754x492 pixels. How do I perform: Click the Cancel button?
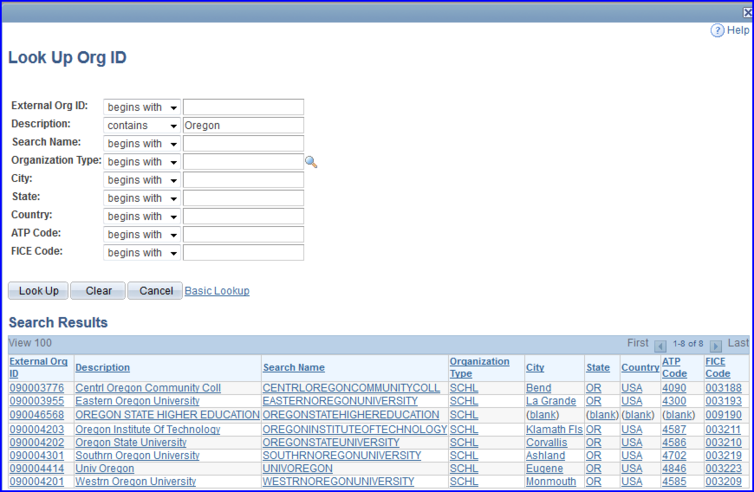click(x=155, y=291)
